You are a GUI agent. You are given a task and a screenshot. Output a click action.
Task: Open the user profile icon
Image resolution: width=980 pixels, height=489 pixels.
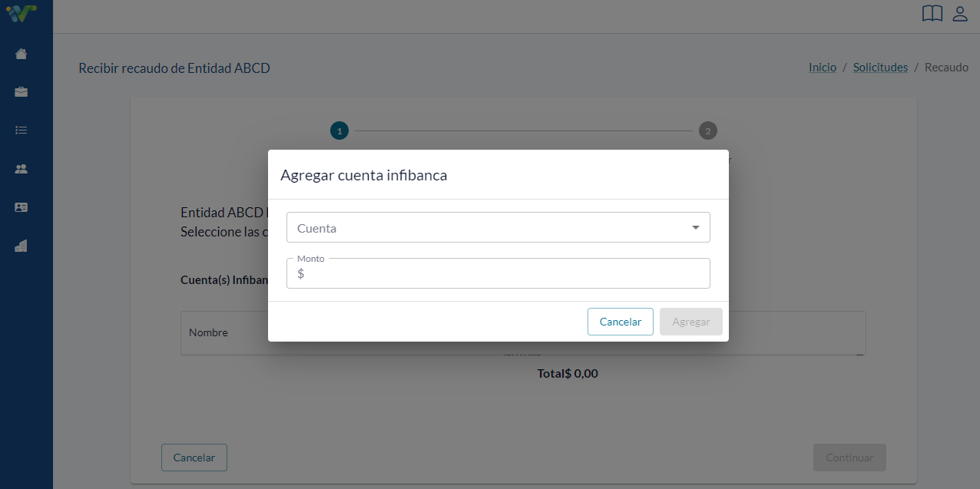pyautogui.click(x=960, y=14)
